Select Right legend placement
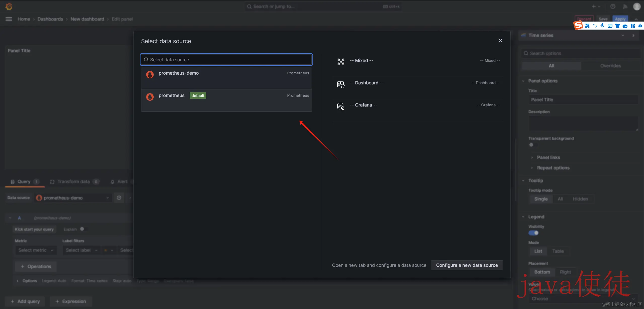 [565, 272]
